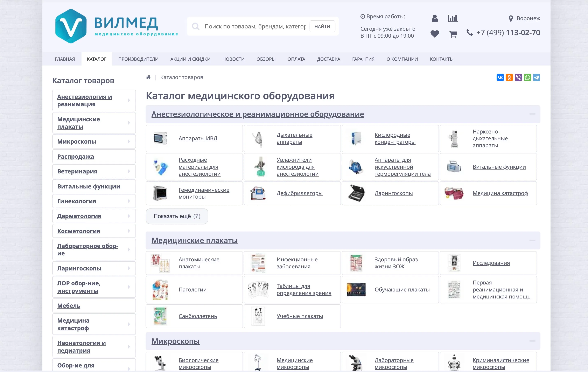Open sidebar Витальные функции link
The width and height of the screenshot is (588, 372).
(89, 186)
